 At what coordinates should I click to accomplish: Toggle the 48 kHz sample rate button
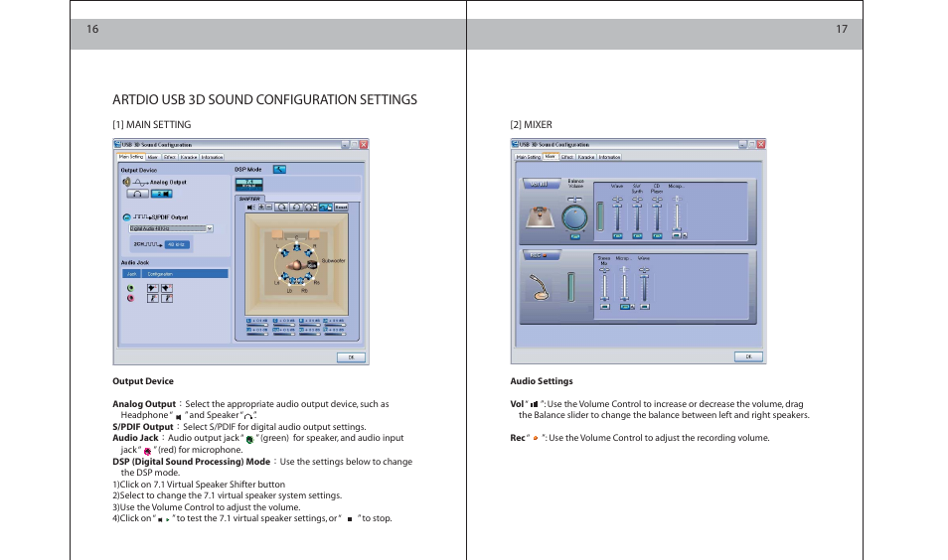coord(177,244)
